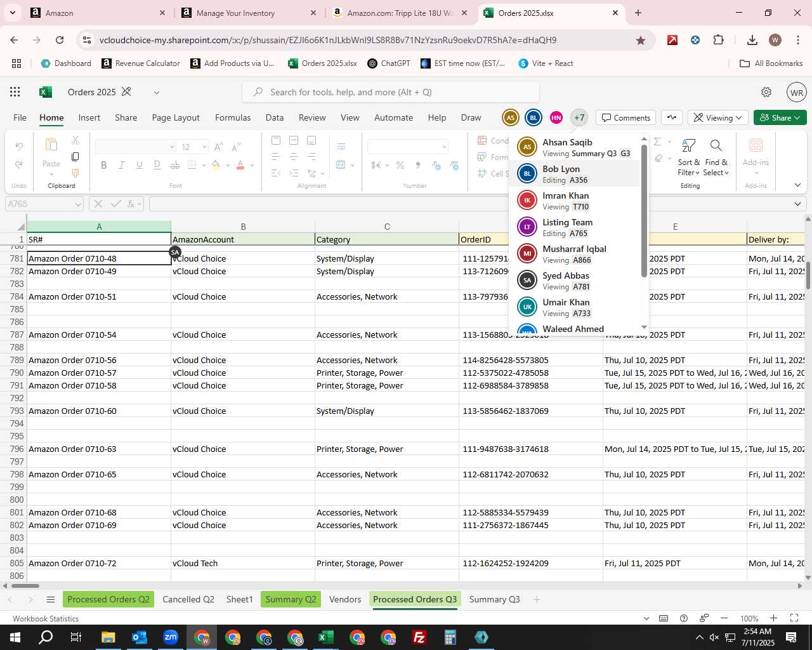Screen dimensions: 812x650
Task: Switch to Manage Your Inventory tab
Action: point(248,13)
